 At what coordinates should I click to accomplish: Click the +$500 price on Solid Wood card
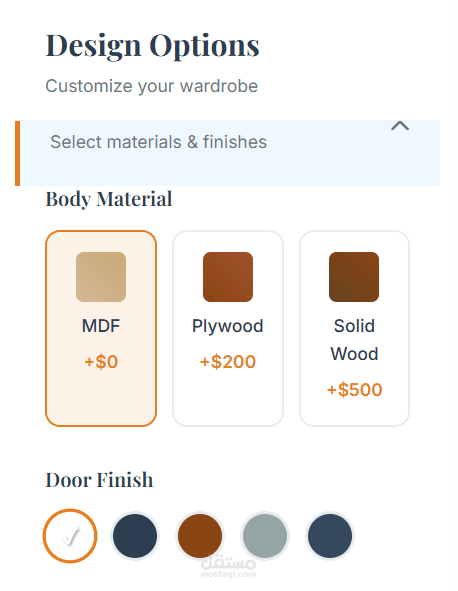click(354, 389)
